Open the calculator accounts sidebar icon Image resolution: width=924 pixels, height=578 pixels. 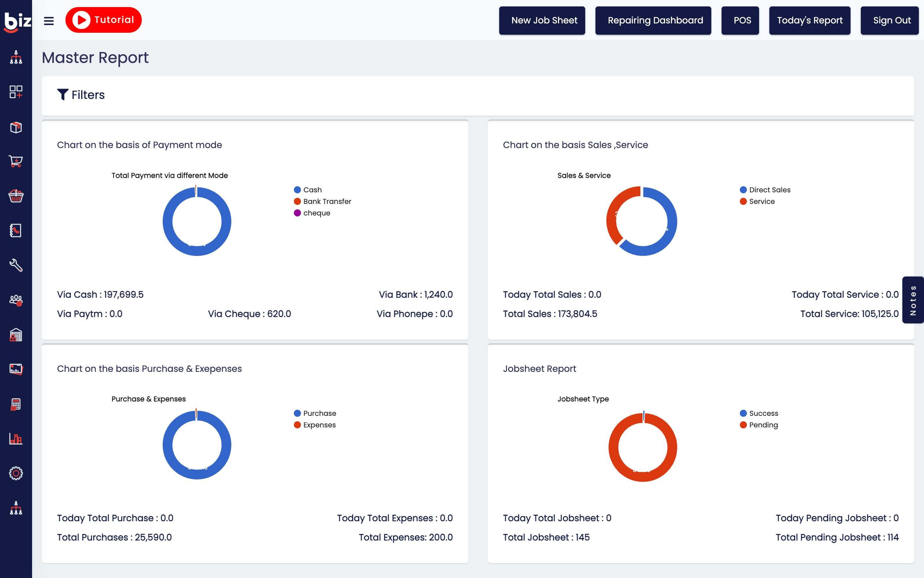(x=16, y=404)
